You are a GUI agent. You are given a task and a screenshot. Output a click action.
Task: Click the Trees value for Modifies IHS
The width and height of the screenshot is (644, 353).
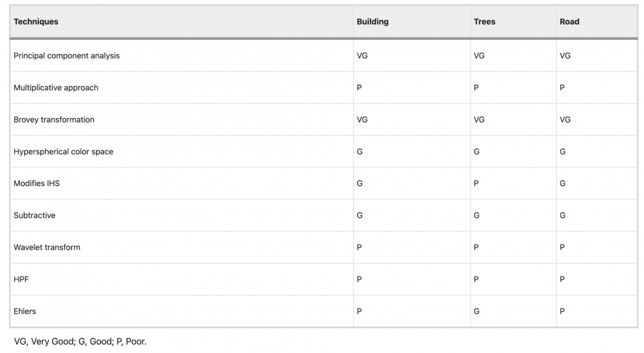pyautogui.click(x=476, y=183)
